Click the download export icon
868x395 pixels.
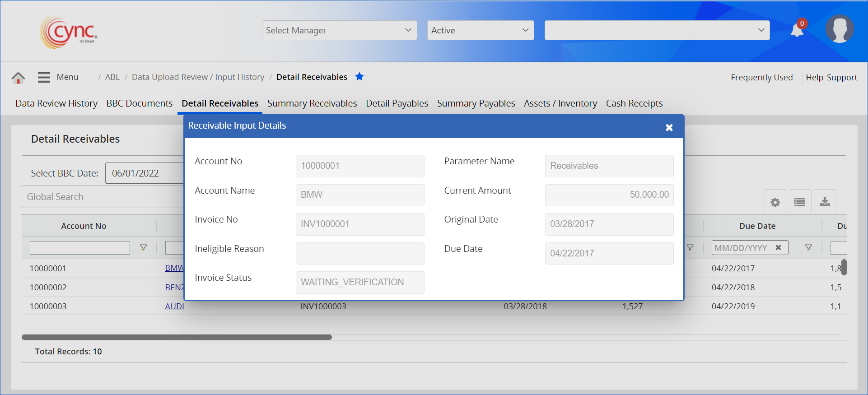click(825, 202)
